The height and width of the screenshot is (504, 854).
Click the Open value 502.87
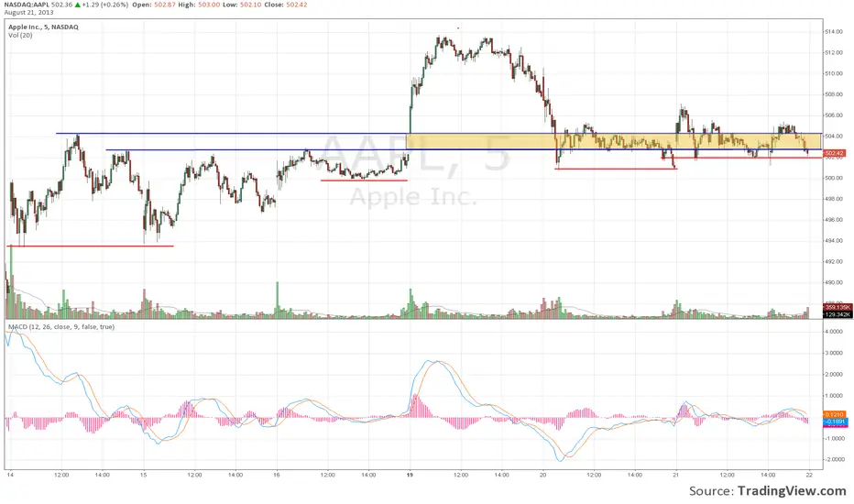(163, 5)
